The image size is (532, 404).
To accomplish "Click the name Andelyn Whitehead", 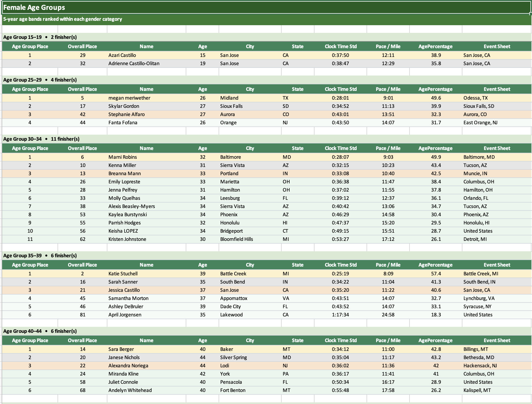I will 130,390.
